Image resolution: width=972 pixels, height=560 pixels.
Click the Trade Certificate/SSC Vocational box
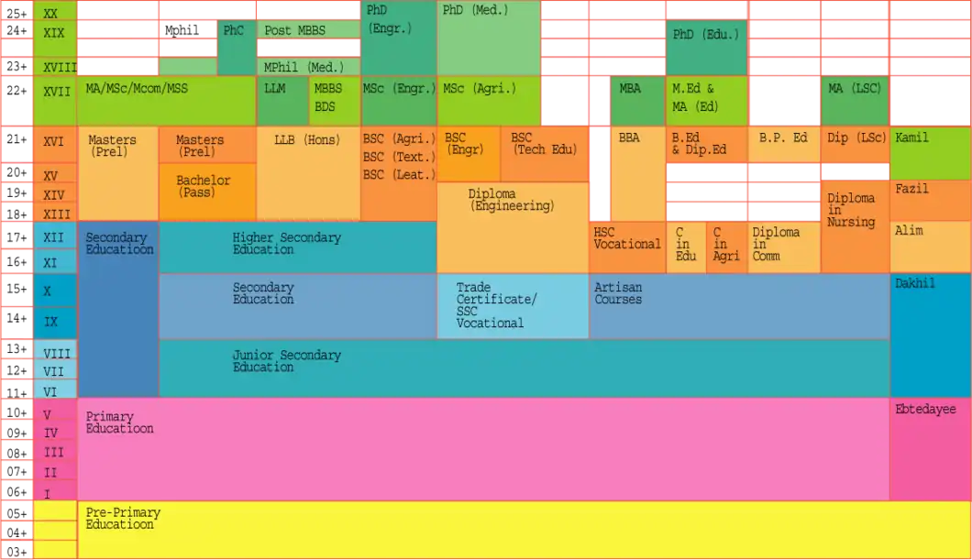[512, 306]
